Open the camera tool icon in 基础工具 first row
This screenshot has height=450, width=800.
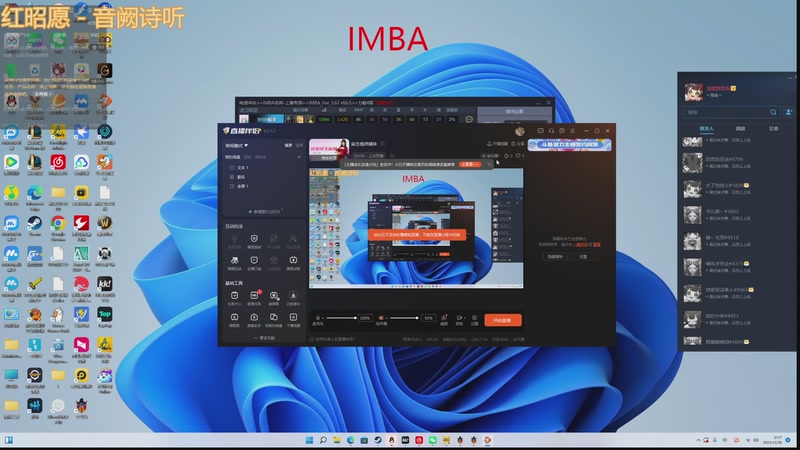coord(274,297)
